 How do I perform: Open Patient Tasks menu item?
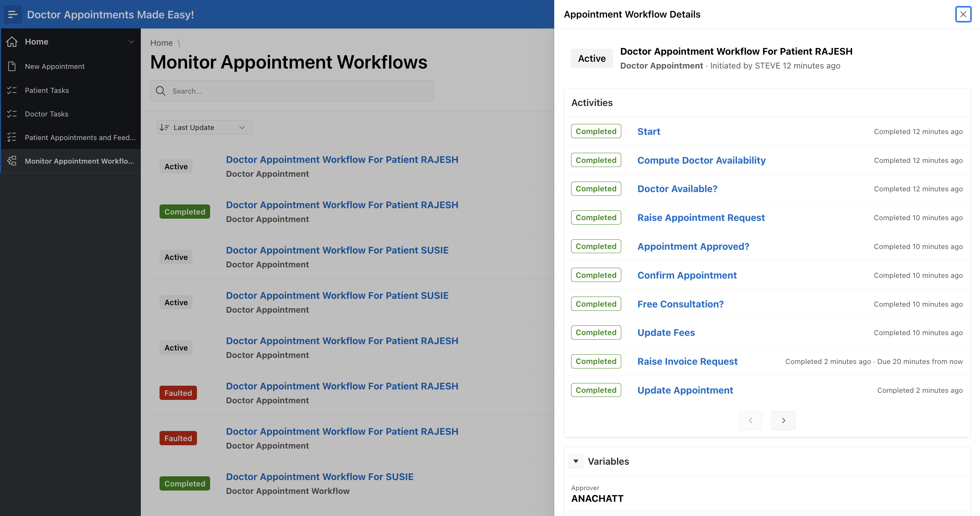(x=47, y=90)
